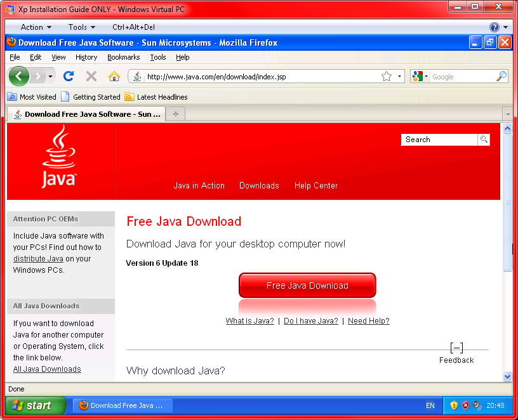Viewport: 518px width, 420px height.
Task: Expand the Virtual PC Tools dropdown
Action: 82,27
